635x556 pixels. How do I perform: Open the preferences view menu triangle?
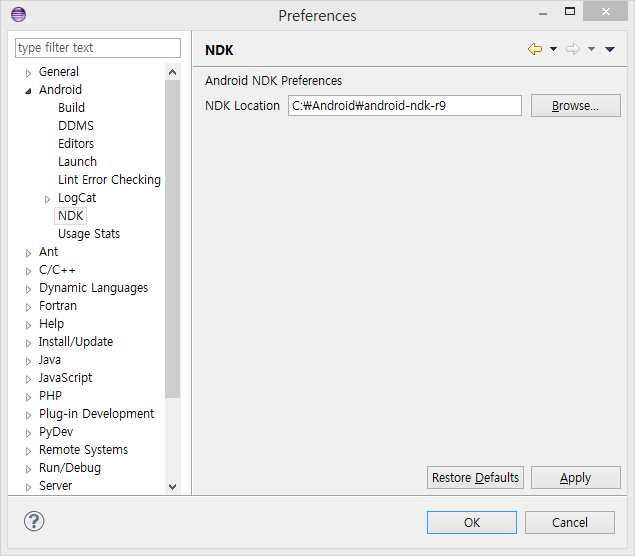coord(610,49)
